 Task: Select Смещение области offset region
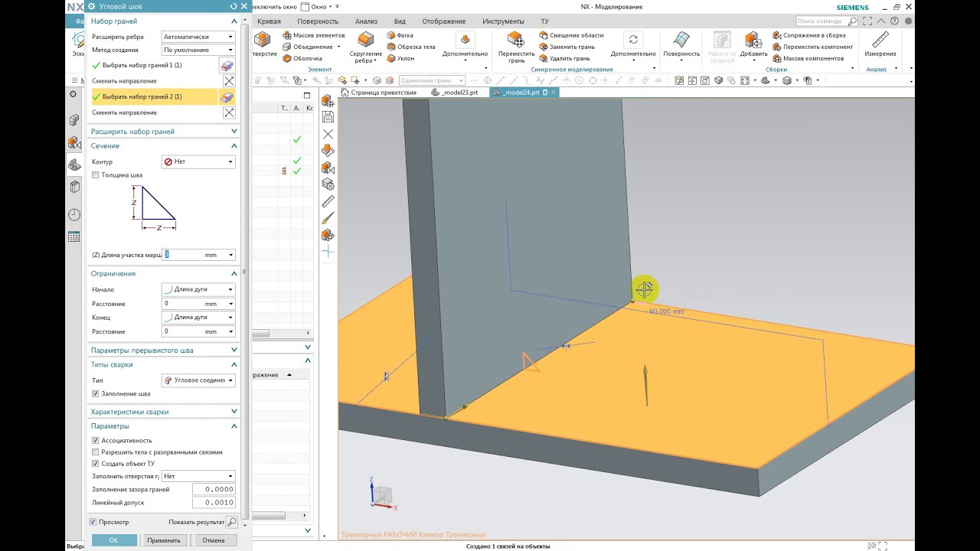point(571,35)
